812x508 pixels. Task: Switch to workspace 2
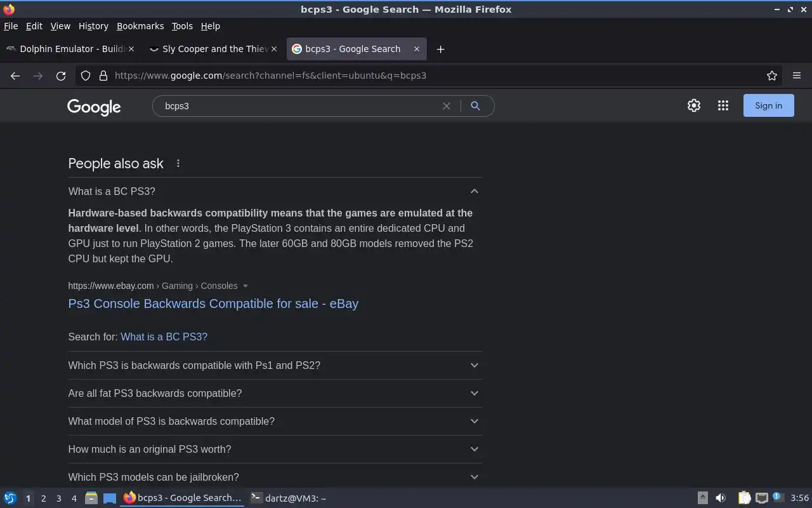coord(43,498)
